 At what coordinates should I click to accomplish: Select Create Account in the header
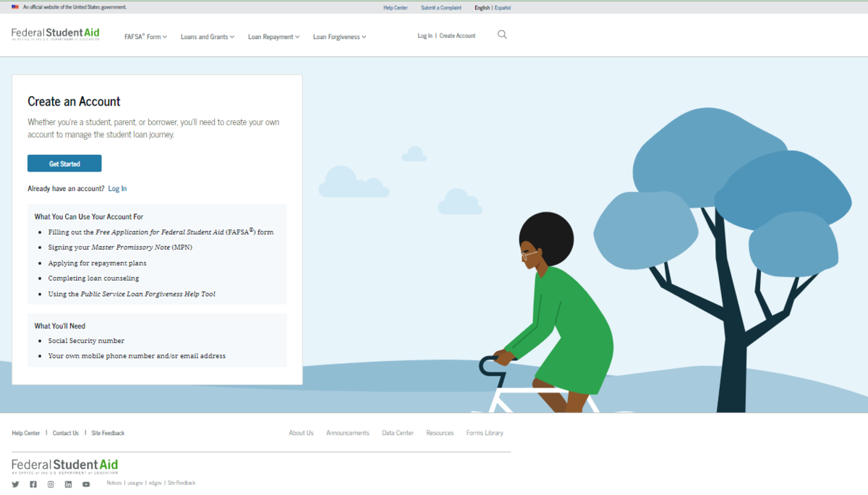pos(457,35)
